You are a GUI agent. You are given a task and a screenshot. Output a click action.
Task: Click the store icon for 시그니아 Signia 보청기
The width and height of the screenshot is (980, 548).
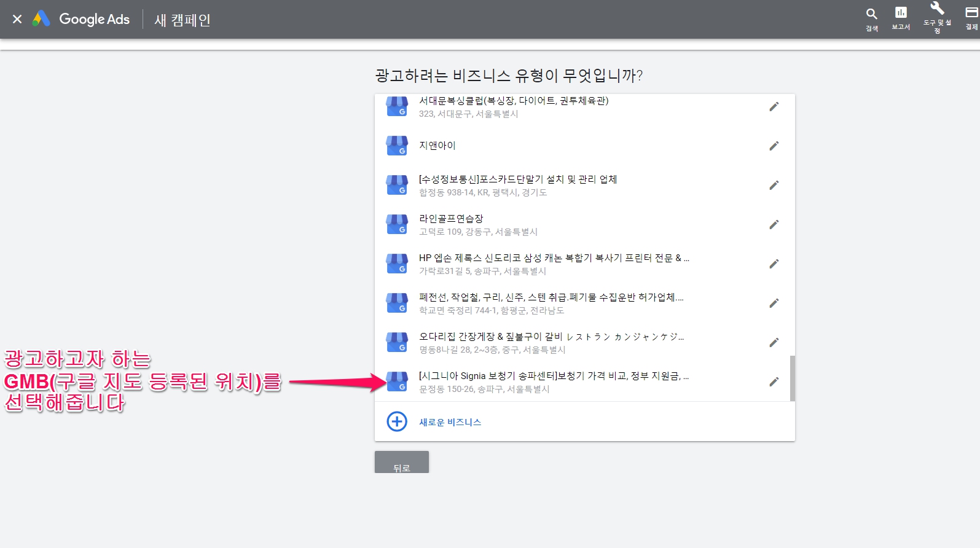tap(397, 382)
